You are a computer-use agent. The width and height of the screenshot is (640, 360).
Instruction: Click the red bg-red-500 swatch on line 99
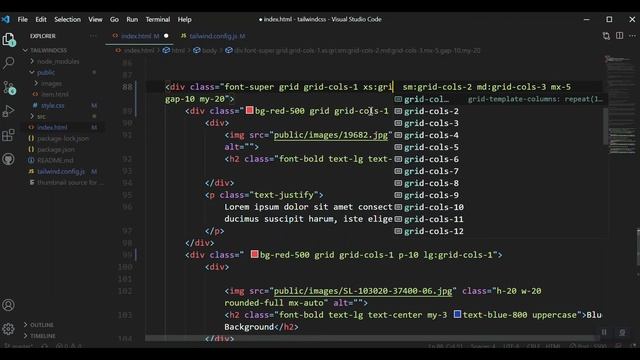click(x=254, y=254)
